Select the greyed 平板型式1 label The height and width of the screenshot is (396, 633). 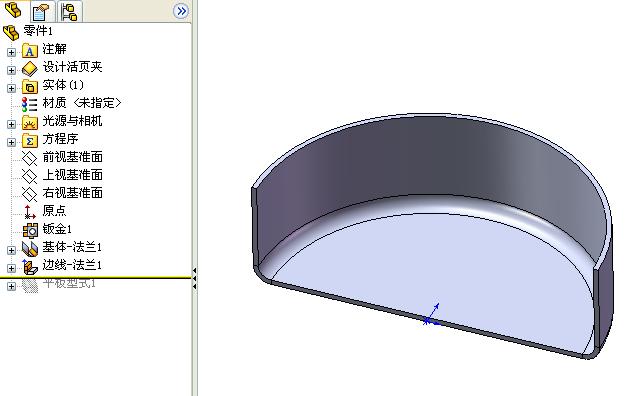point(69,283)
